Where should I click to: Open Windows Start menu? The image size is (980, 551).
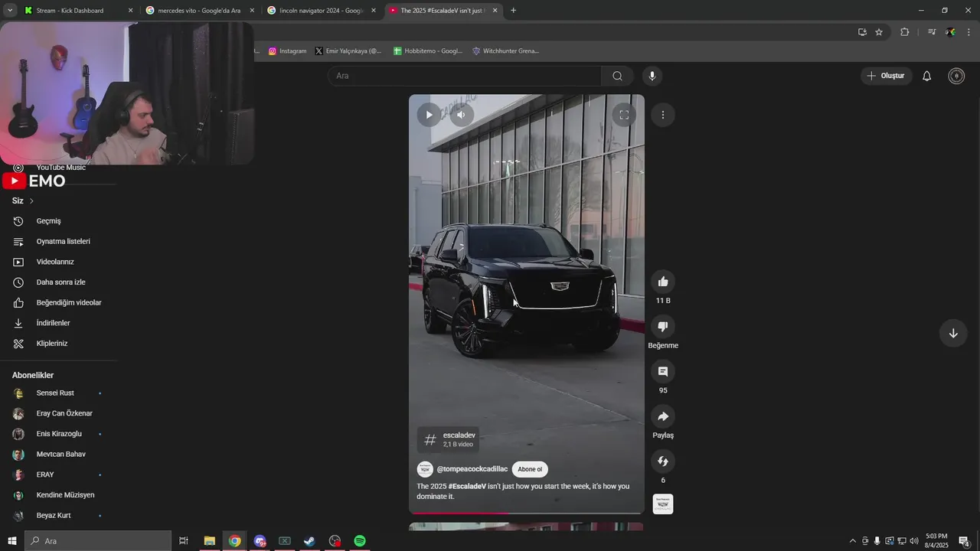[12, 541]
